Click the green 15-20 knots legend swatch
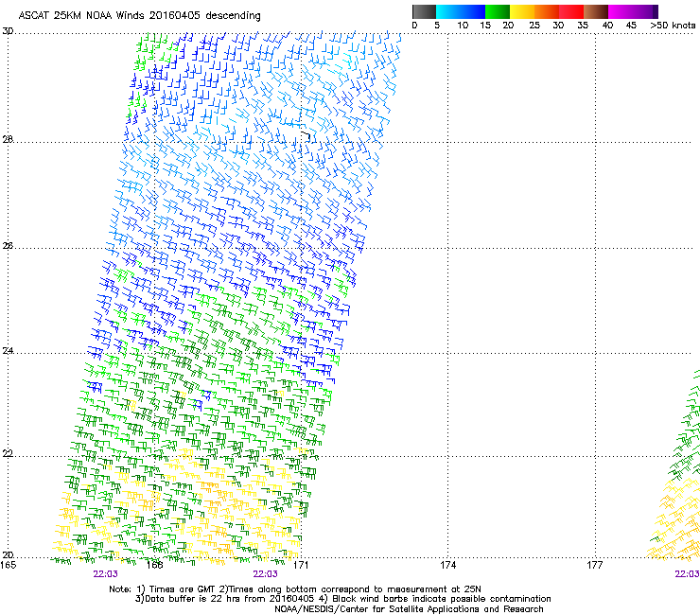Viewport: 700px width, 615px height. point(498,11)
